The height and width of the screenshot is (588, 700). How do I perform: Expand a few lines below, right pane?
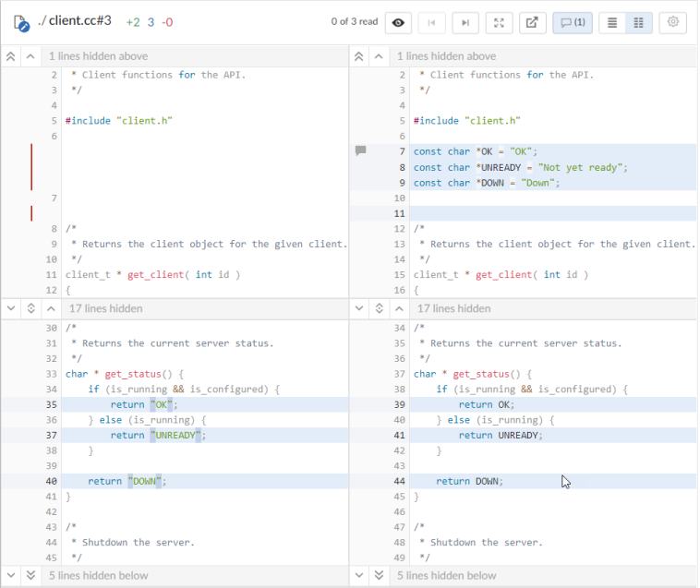[x=359, y=575]
